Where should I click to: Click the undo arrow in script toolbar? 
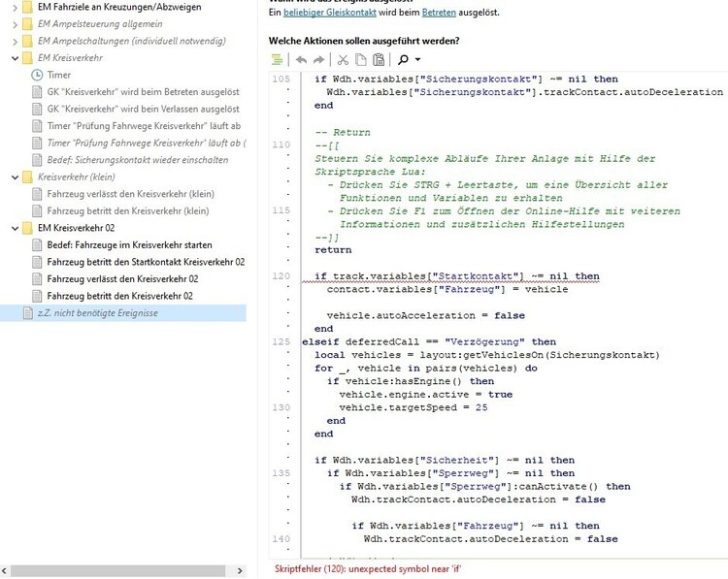302,59
